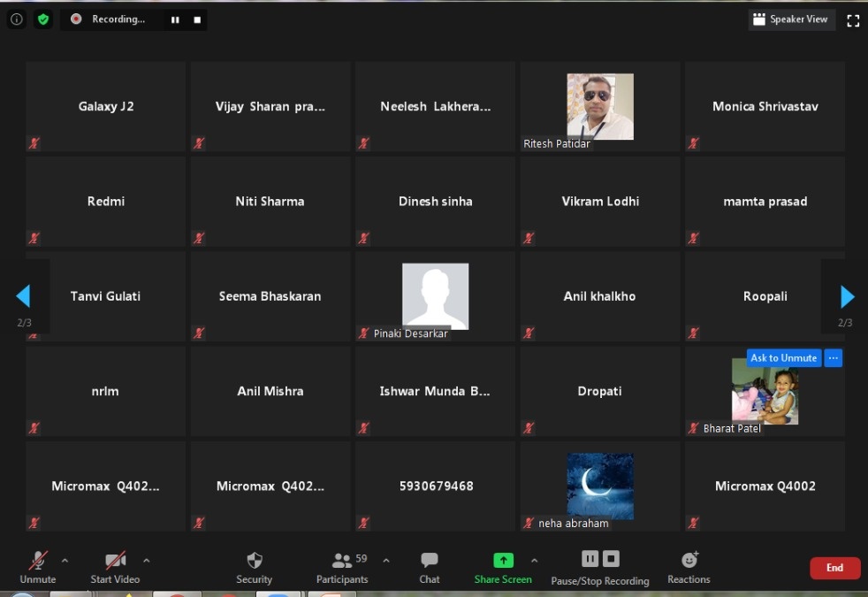Select the Roopali participant name
The width and height of the screenshot is (868, 597).
(765, 296)
